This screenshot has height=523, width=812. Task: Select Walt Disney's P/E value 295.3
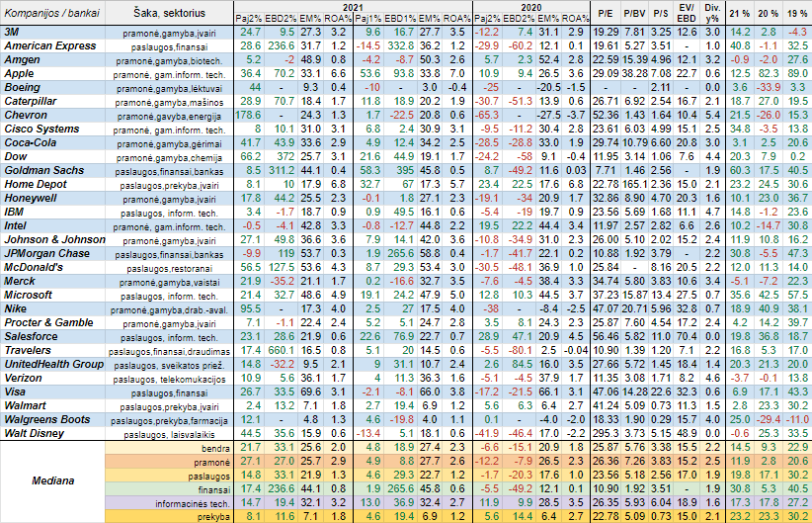click(x=606, y=433)
